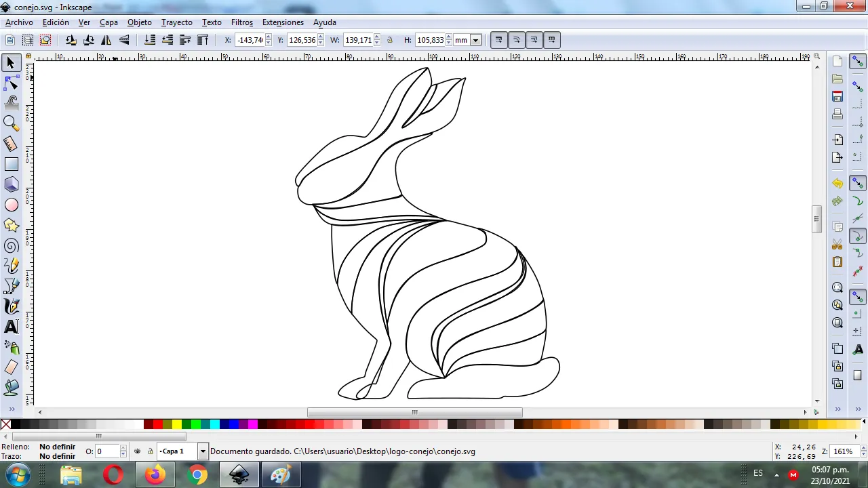The height and width of the screenshot is (488, 868).
Task: Increase opacity O value spinner
Action: (123, 448)
